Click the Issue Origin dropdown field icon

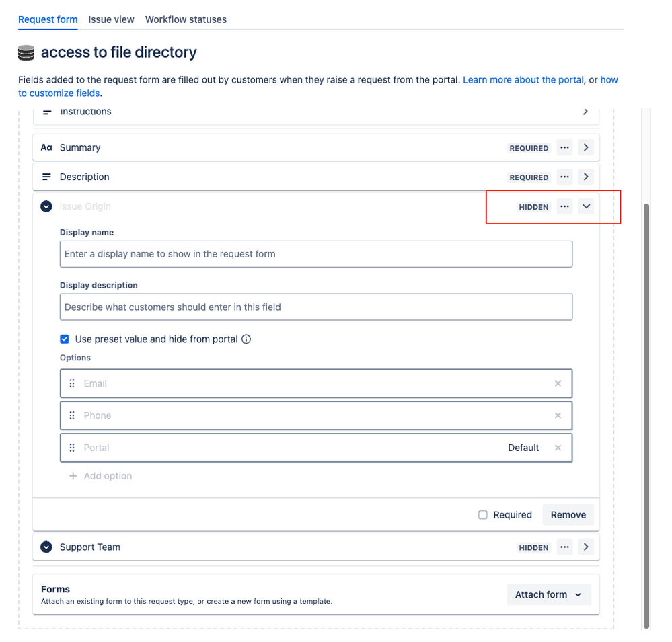click(46, 206)
